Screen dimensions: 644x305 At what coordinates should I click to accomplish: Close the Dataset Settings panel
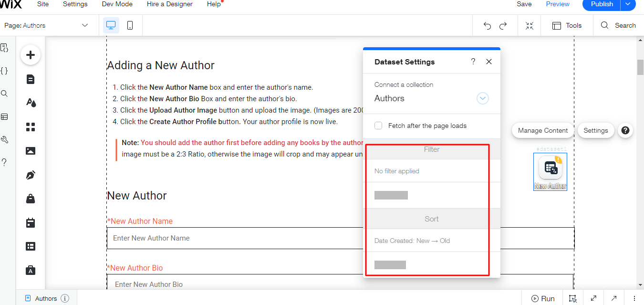[488, 62]
